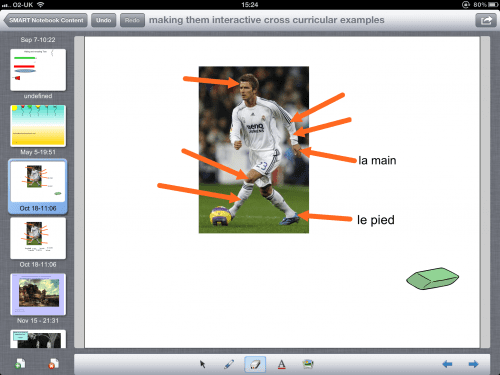
Task: Open the balloons page thumbnail May 5-19:51
Action: (38, 126)
